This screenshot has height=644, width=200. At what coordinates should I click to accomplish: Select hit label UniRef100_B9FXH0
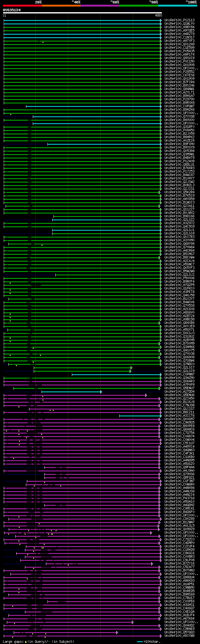(179, 144)
